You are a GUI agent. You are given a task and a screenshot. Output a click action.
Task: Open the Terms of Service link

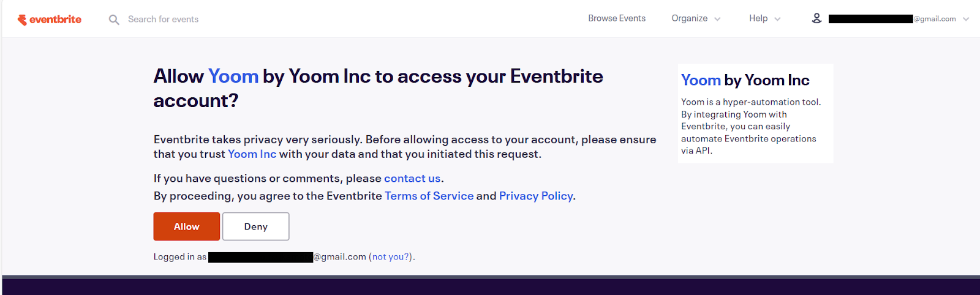[429, 196]
